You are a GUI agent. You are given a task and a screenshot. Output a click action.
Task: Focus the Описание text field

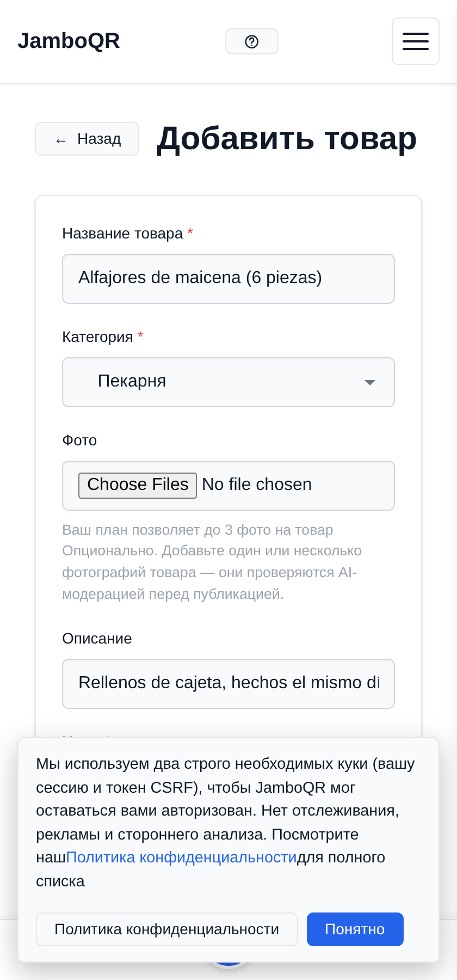point(228,684)
